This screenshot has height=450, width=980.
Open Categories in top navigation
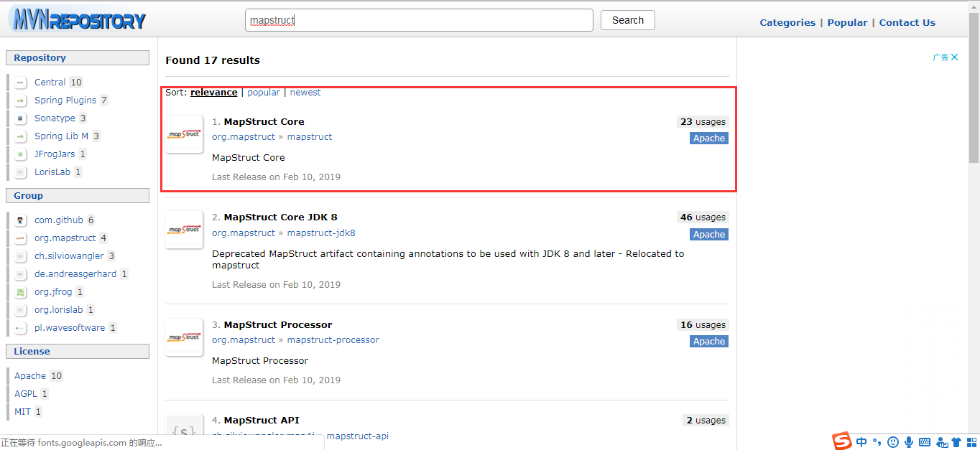[787, 22]
